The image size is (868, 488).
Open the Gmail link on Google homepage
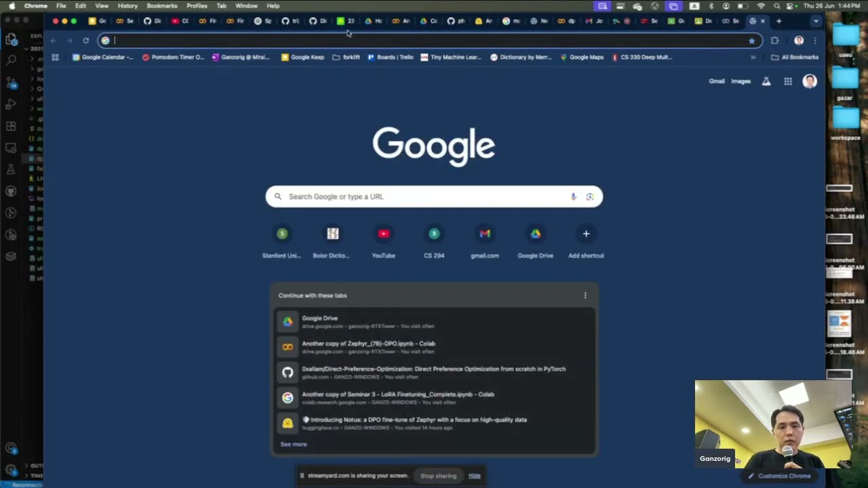coord(717,81)
